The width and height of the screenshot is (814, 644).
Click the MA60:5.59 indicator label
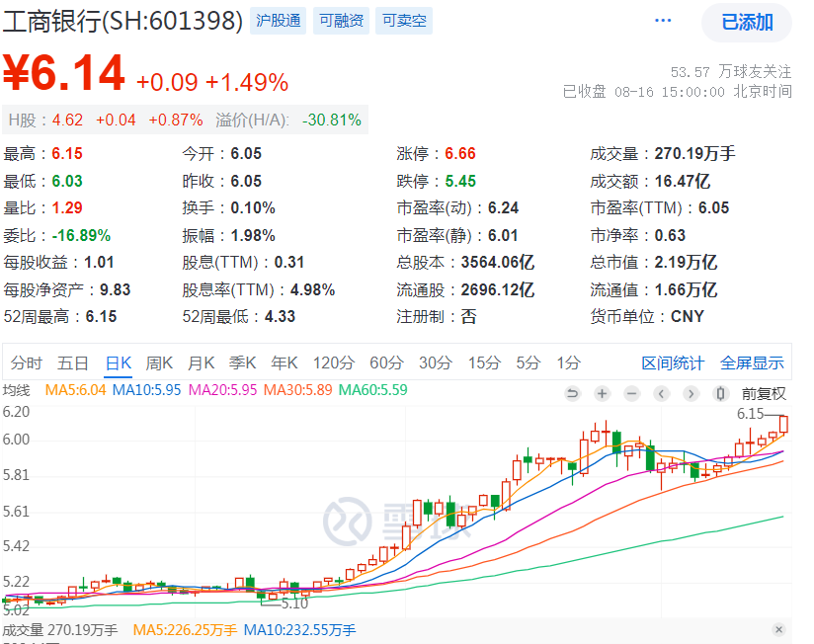click(373, 390)
